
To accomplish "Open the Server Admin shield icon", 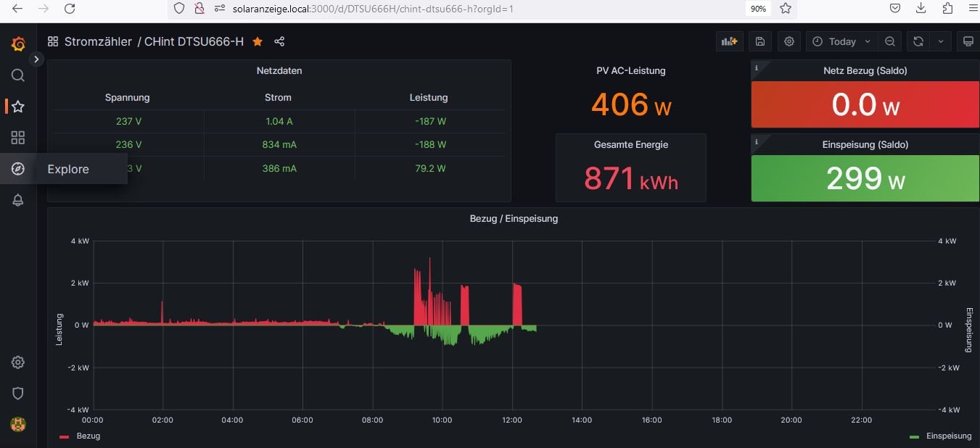I will pos(18,393).
